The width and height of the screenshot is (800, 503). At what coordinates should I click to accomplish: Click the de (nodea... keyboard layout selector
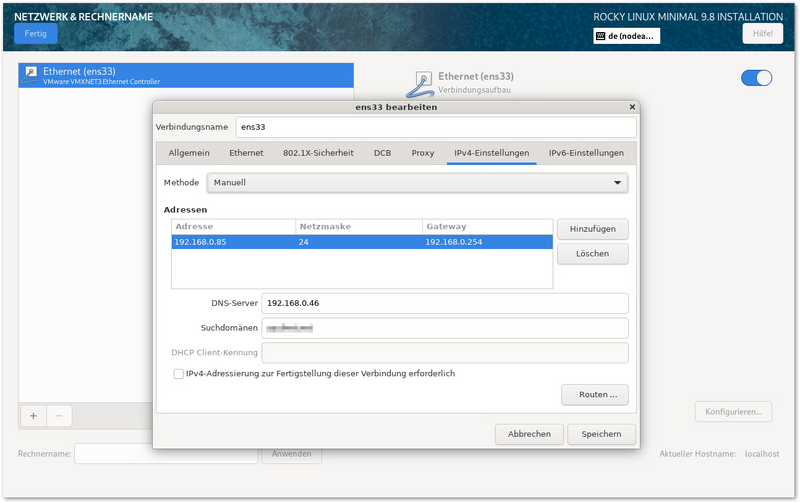pyautogui.click(x=627, y=36)
